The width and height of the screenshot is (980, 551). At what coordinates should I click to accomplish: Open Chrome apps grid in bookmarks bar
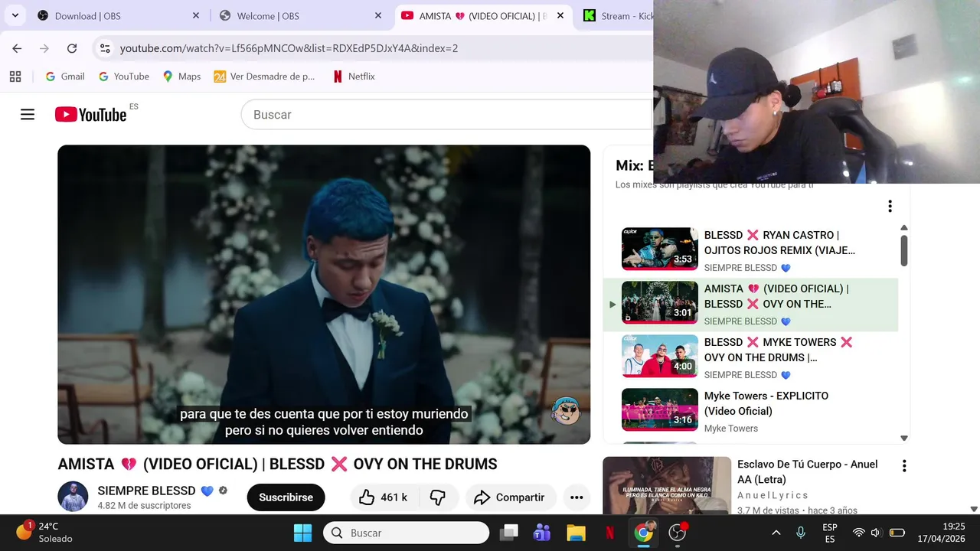tap(15, 77)
